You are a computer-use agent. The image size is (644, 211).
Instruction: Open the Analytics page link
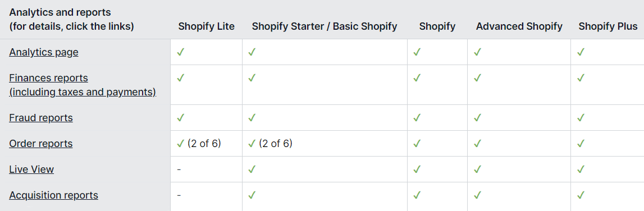click(x=44, y=52)
